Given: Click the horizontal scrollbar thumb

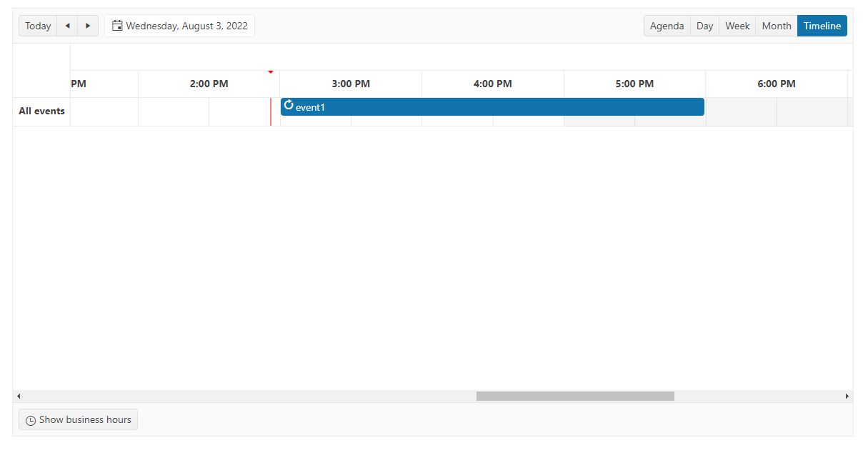Looking at the screenshot, I should 575,396.
